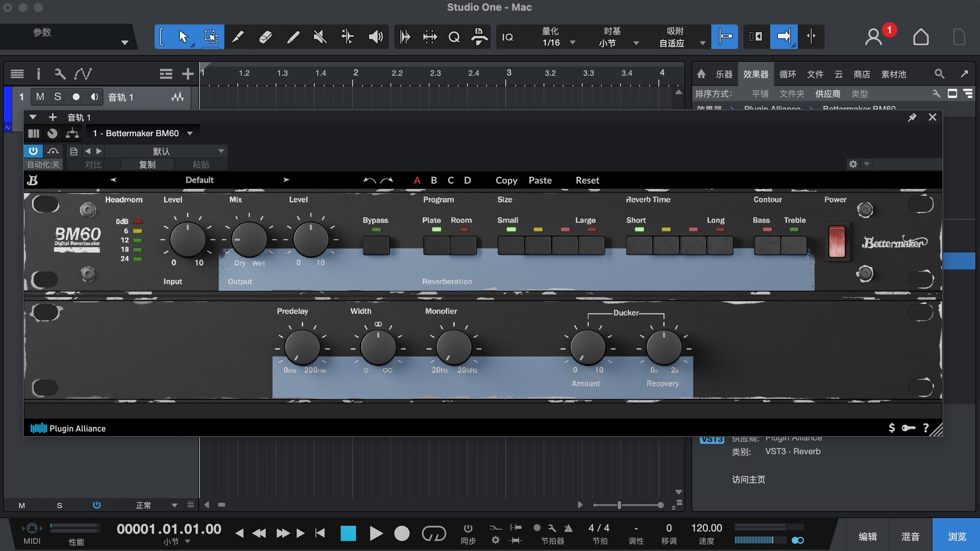The image size is (980, 551).
Task: Open the Home start page icon
Action: pyautogui.click(x=921, y=37)
